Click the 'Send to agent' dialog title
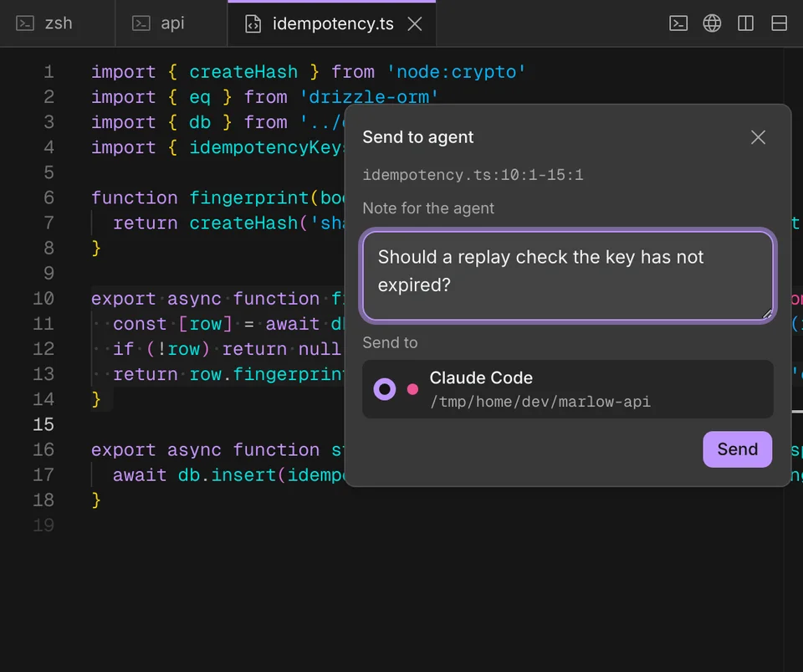Screen dimensions: 803x672 tap(418, 137)
